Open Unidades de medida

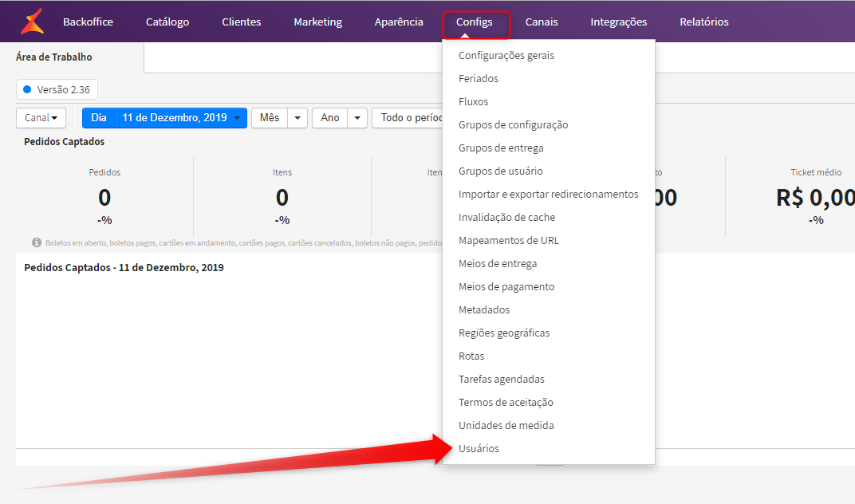pos(506,425)
